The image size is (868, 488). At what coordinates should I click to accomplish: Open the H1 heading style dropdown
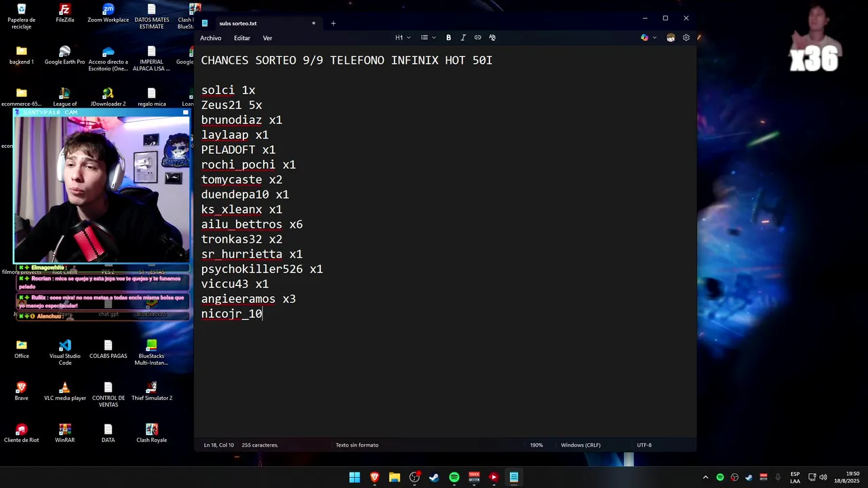403,38
